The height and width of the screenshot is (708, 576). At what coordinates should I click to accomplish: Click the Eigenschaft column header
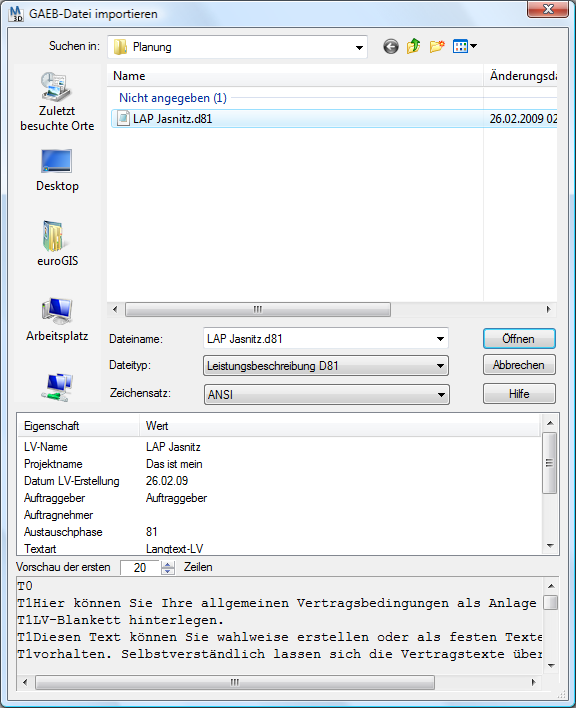[x=79, y=426]
